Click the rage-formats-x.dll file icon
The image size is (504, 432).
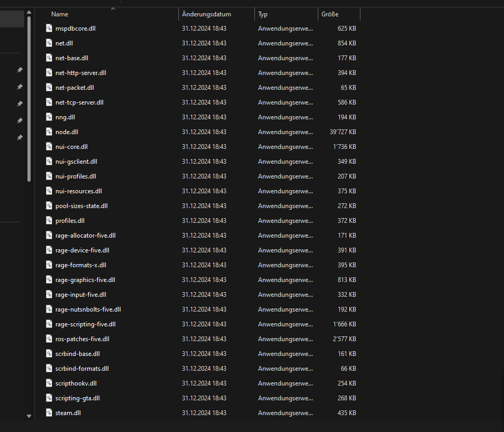pyautogui.click(x=49, y=265)
